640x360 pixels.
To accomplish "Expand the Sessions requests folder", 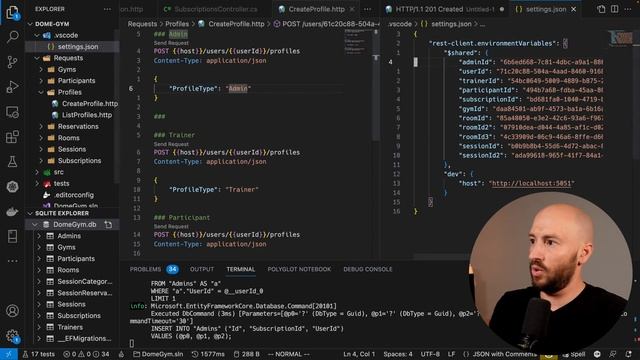I will coord(41,149).
